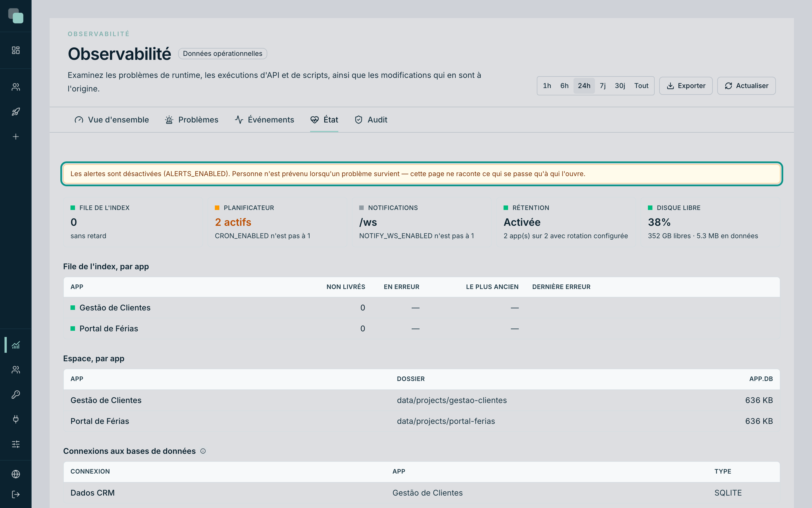Set time range to 1h

click(x=547, y=86)
